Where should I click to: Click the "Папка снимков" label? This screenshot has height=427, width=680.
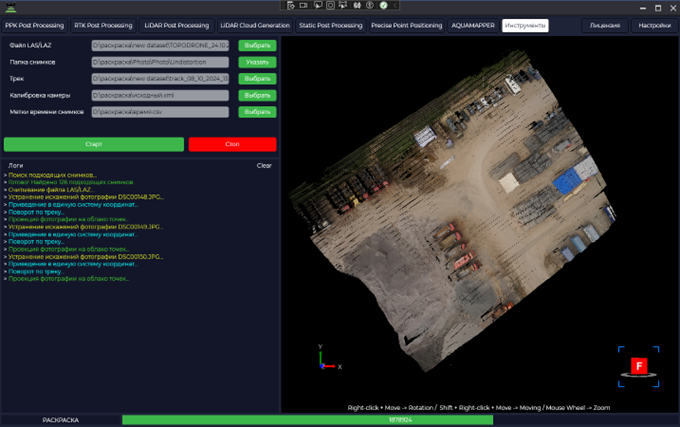(x=33, y=62)
